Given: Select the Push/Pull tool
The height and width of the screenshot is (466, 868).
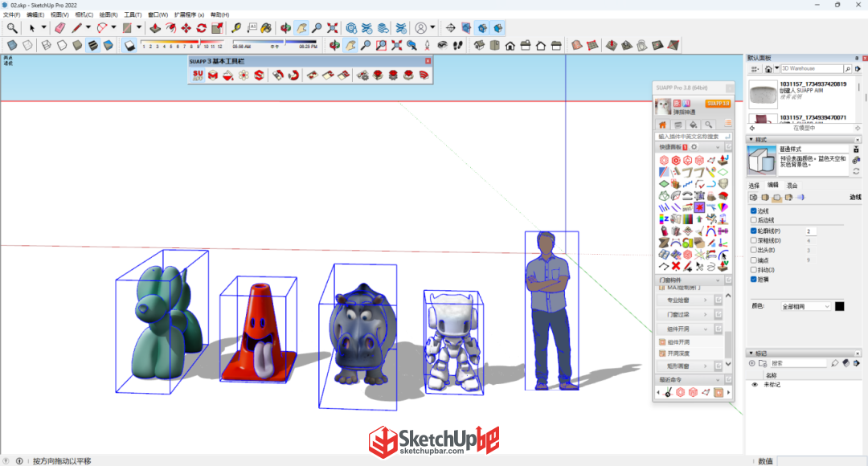Looking at the screenshot, I should [156, 27].
